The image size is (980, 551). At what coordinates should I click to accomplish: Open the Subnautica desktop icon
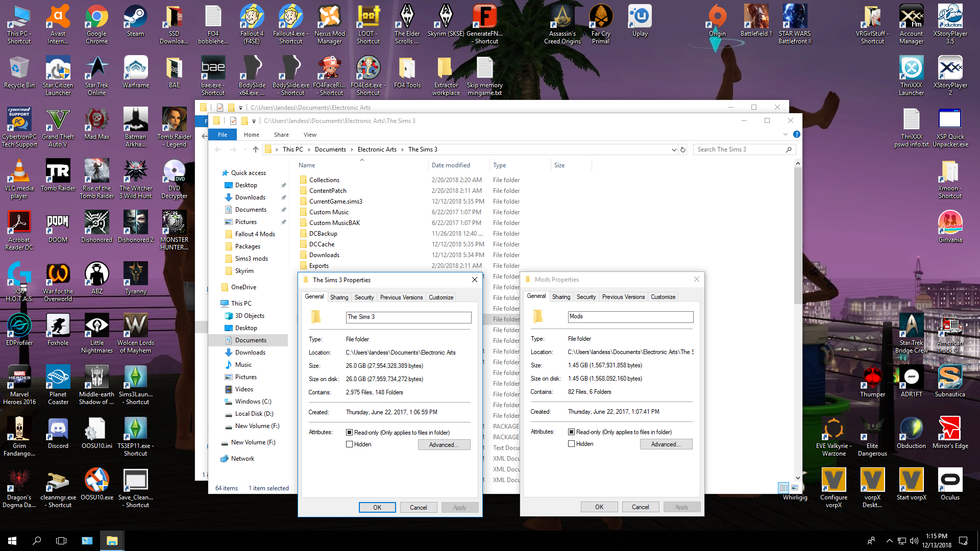950,382
